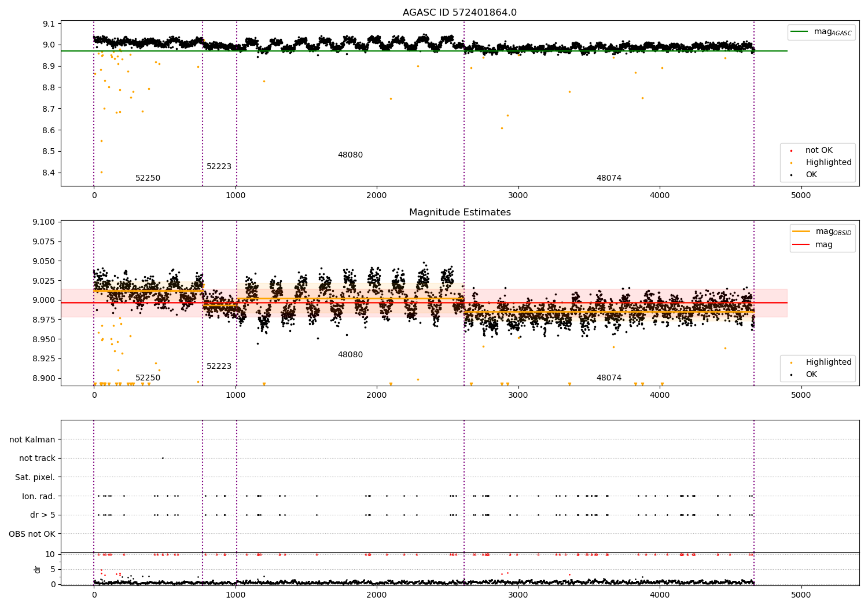Click 'OK' legend entry in top plot
This screenshot has height=608, width=868.
coord(811,175)
